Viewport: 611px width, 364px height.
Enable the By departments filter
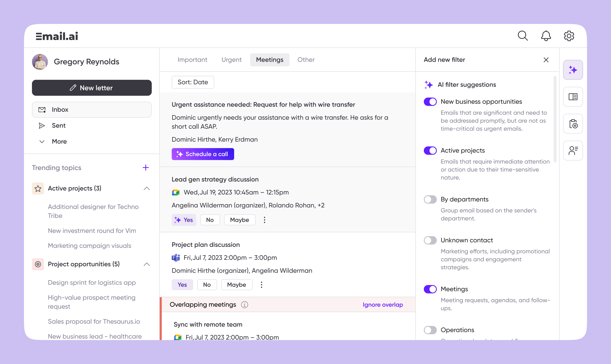[x=430, y=199]
